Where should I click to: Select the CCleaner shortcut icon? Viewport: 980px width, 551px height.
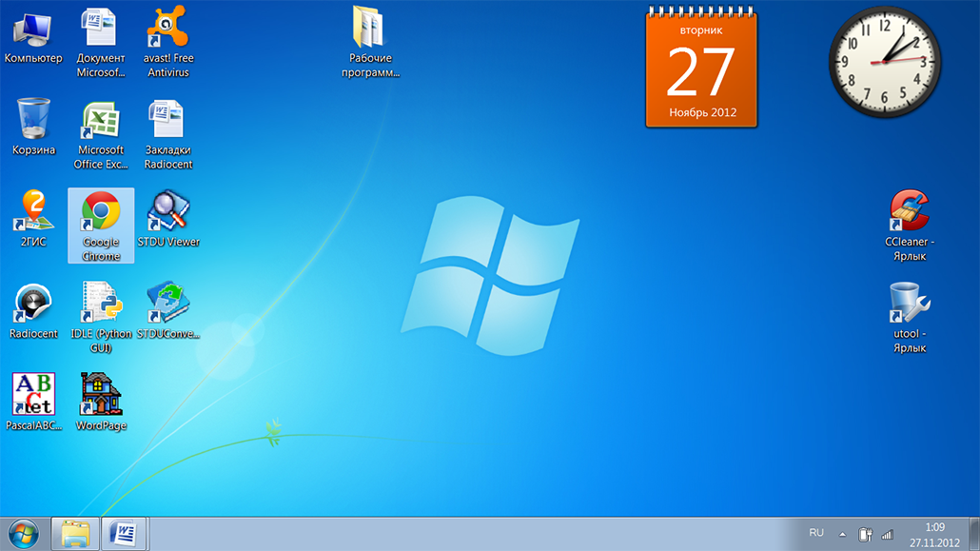910,226
